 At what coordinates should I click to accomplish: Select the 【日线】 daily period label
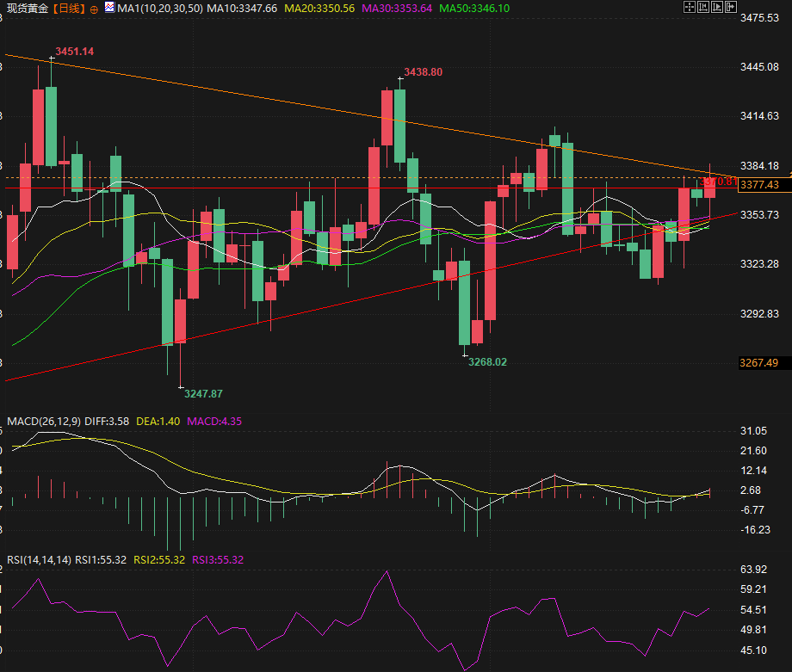click(x=69, y=9)
